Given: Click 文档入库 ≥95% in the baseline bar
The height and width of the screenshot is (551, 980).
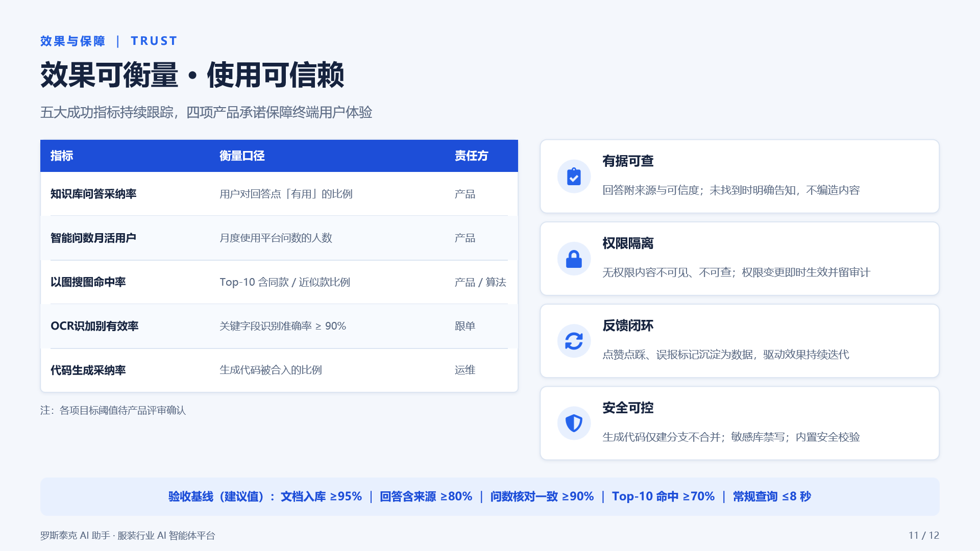Looking at the screenshot, I should pyautogui.click(x=321, y=496).
